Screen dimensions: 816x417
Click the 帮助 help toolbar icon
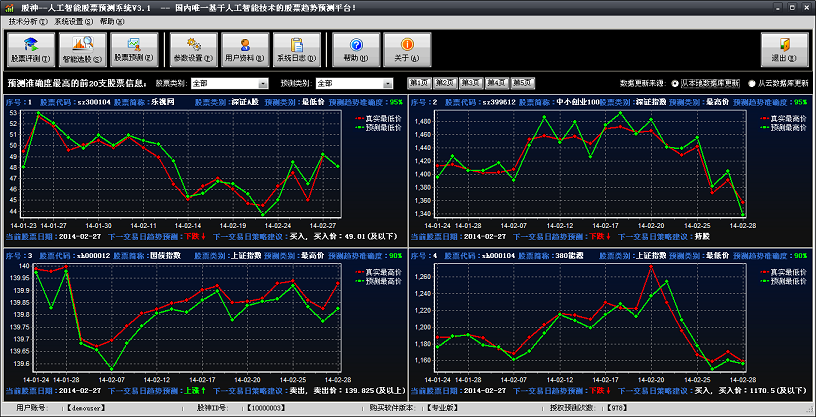355,48
